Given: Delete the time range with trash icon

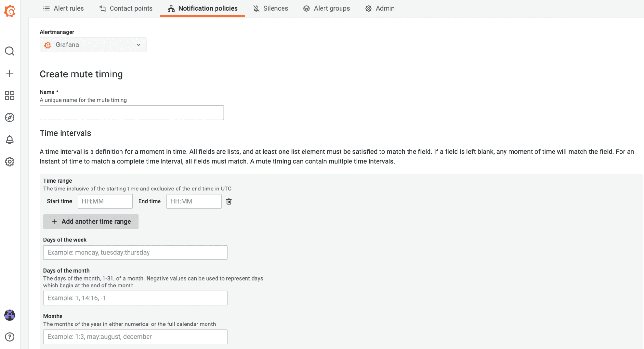Looking at the screenshot, I should [x=229, y=201].
